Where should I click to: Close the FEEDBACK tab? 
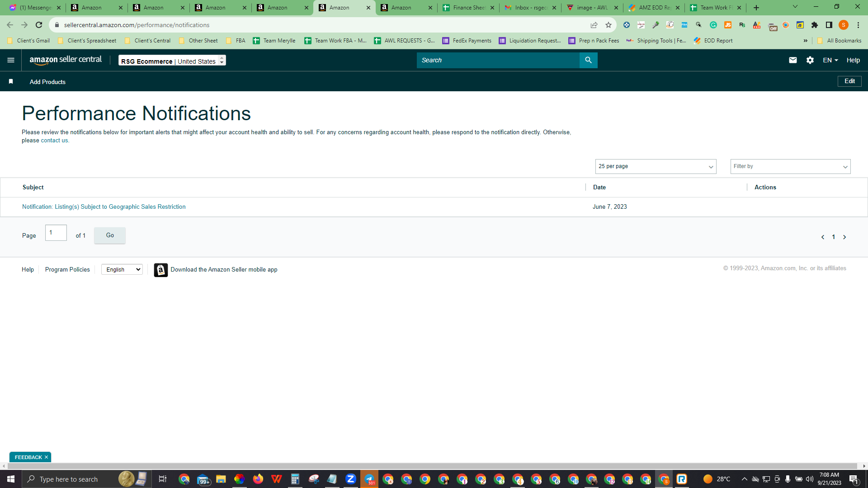[x=46, y=457]
